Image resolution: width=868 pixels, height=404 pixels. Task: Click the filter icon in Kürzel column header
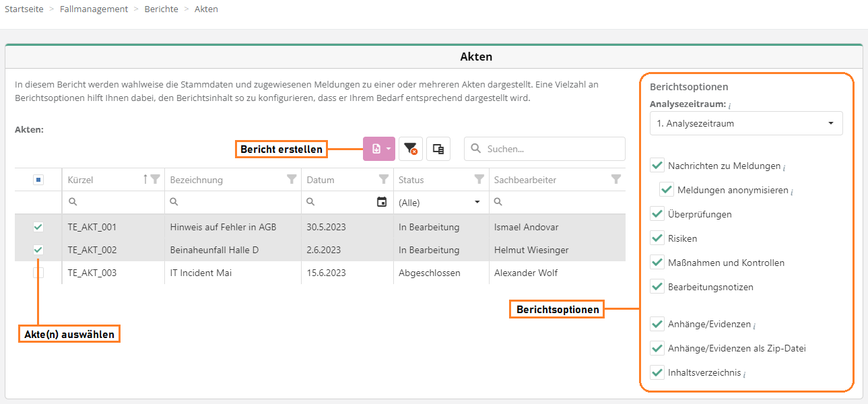156,179
